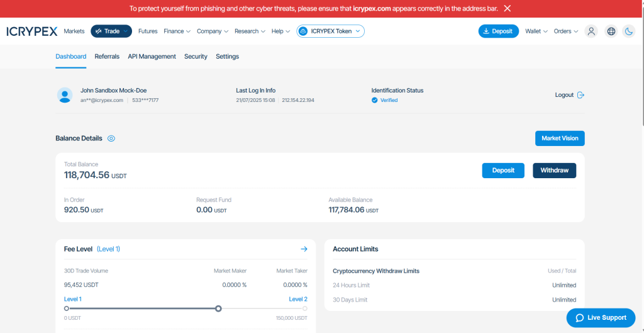Screen dimensions: 644x333
Task: Open the Trade dropdown
Action: click(x=111, y=31)
